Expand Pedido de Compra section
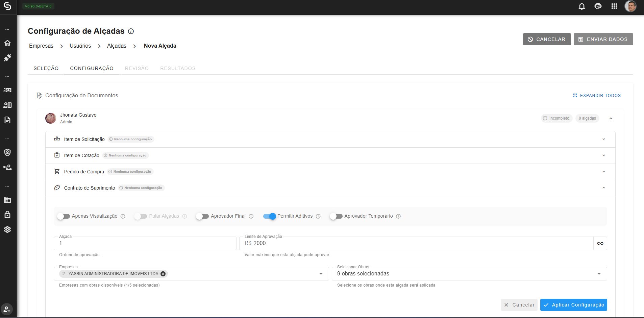Screen dimensions: 644x318 click(603, 172)
